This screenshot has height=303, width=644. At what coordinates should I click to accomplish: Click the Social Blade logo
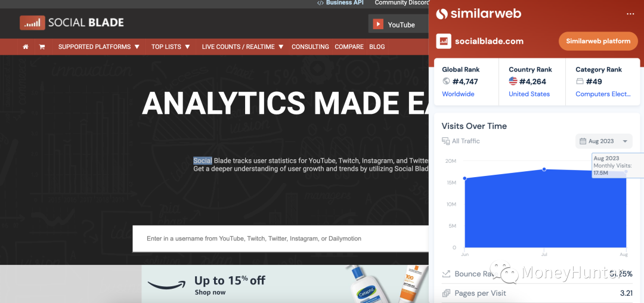pos(72,23)
